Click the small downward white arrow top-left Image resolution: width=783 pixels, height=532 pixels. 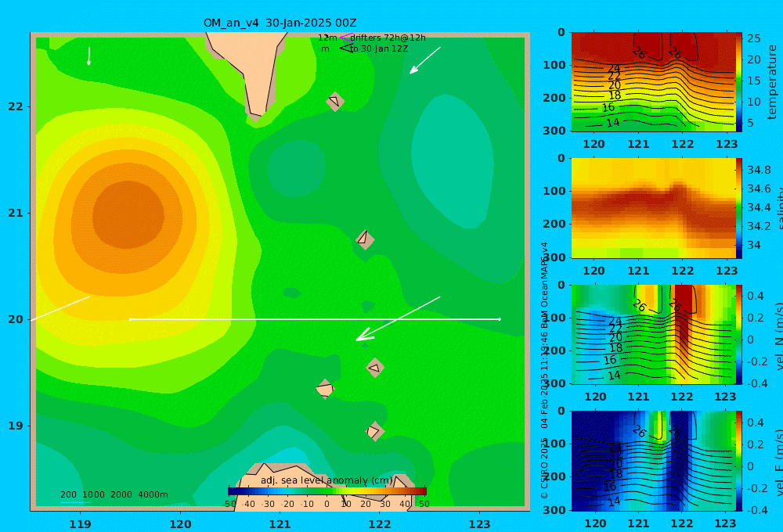(x=89, y=56)
